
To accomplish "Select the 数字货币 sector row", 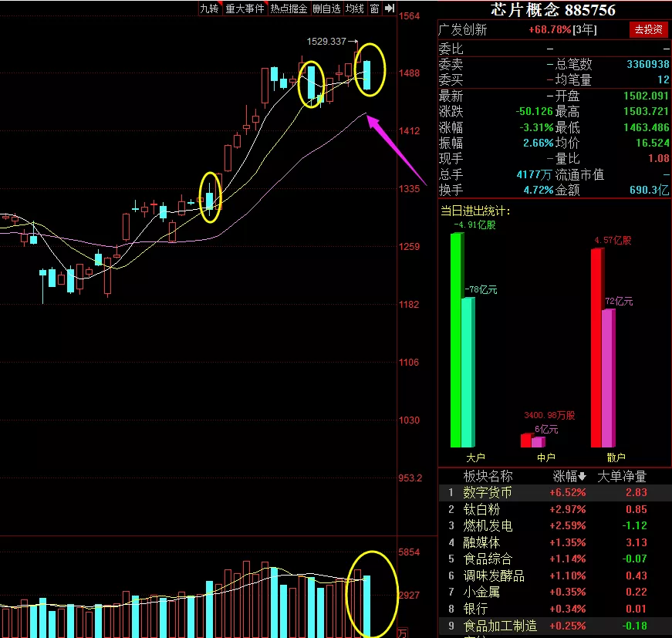I will coord(555,492).
